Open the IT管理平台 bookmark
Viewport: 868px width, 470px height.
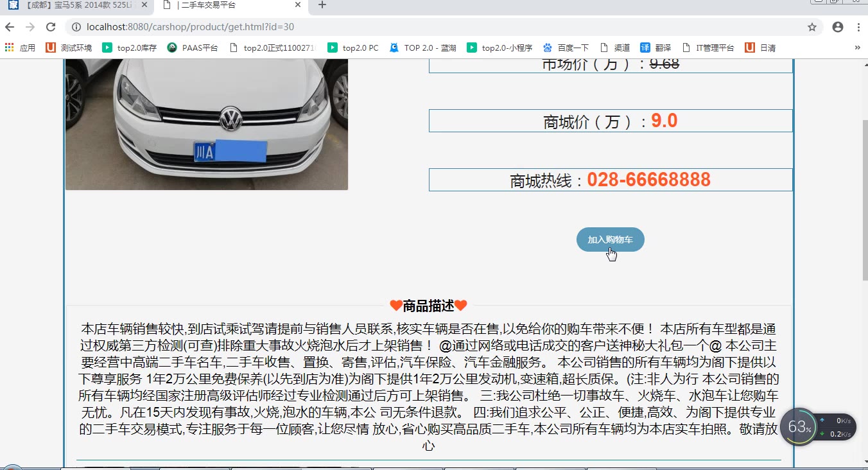coord(708,48)
